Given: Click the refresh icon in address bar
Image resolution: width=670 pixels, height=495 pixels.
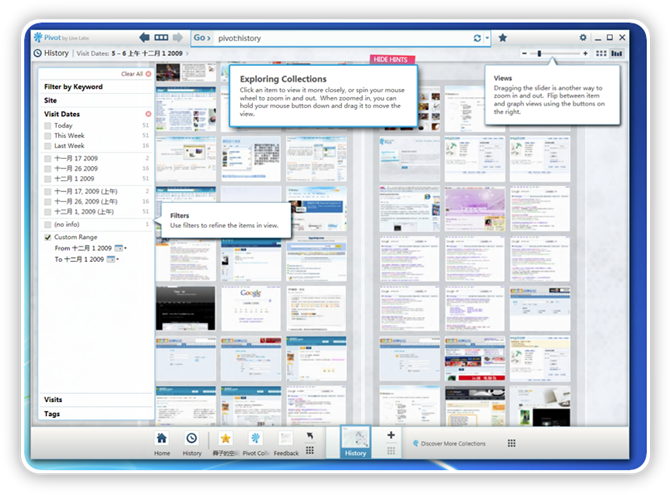Looking at the screenshot, I should (478, 38).
